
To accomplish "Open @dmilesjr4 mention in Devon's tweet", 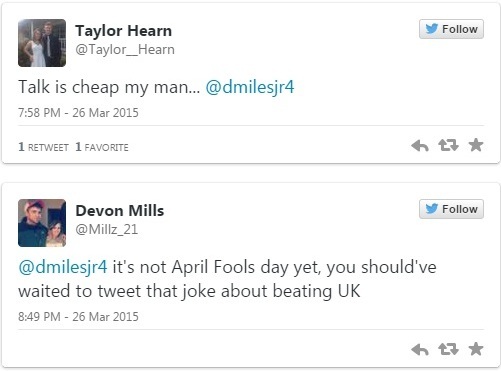I will tap(63, 267).
